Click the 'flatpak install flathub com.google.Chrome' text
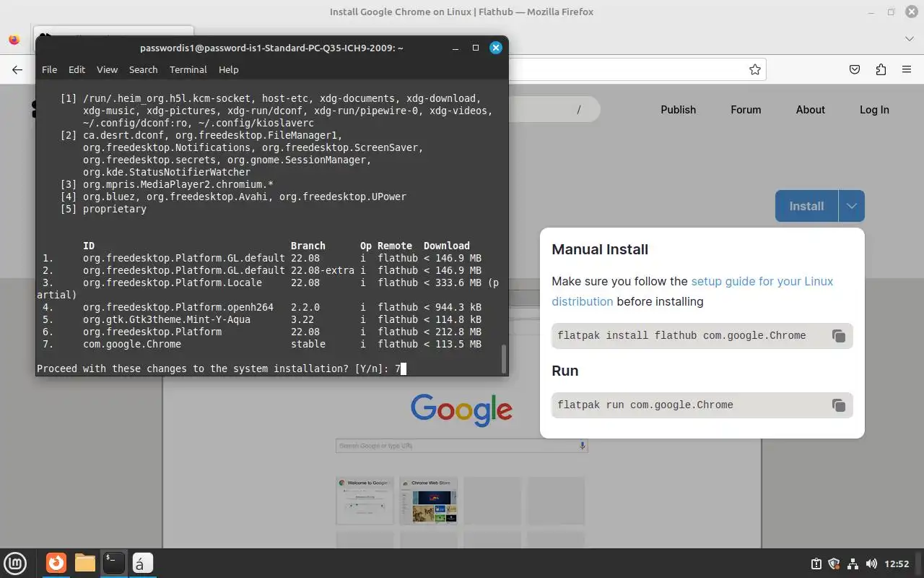Screen dimensions: 924x578 click(x=681, y=335)
